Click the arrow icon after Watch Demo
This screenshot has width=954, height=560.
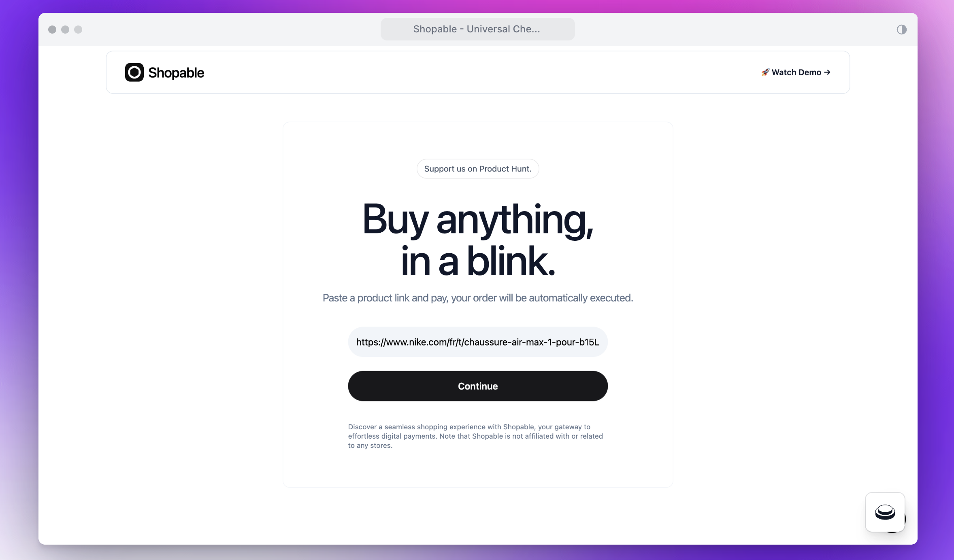[x=827, y=72]
